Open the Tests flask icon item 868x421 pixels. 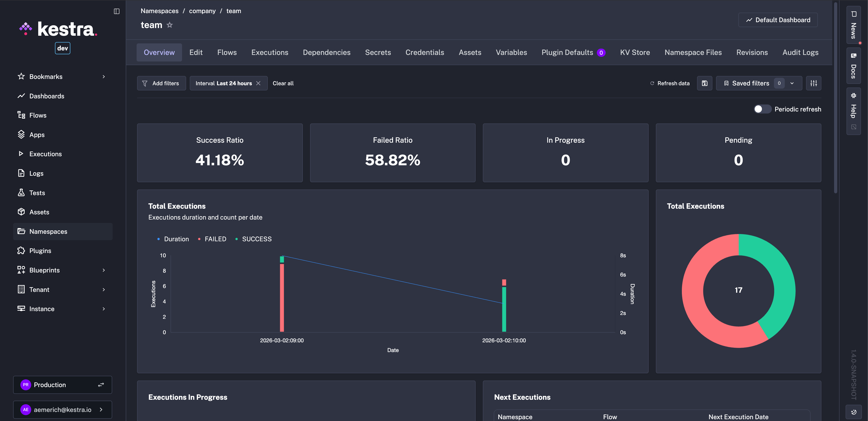(21, 193)
